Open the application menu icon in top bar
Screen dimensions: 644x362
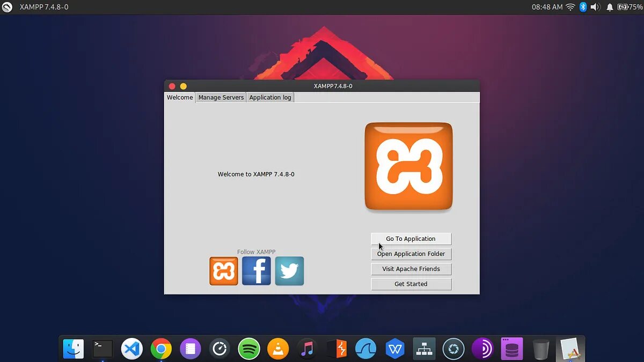7,7
